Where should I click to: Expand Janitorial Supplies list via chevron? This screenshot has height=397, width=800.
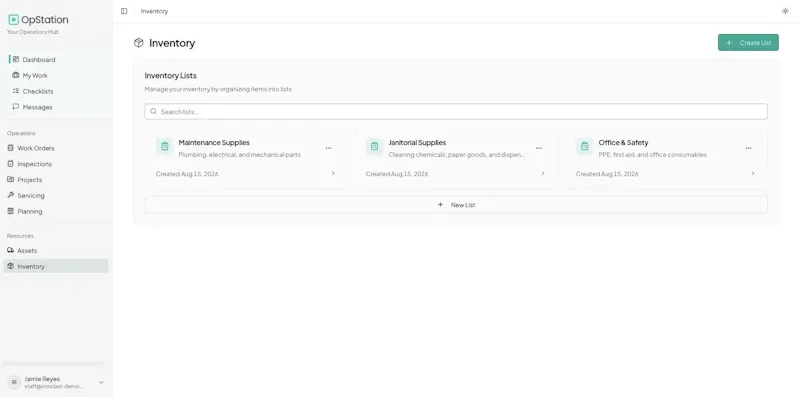tap(543, 173)
